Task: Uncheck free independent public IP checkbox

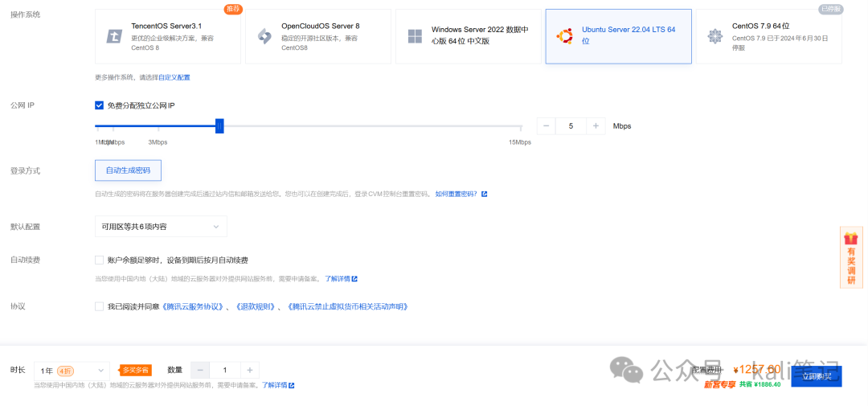Action: click(x=100, y=105)
